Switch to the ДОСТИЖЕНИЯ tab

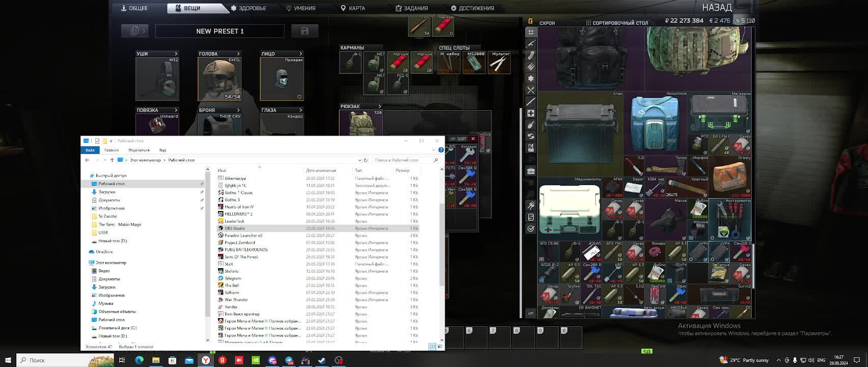[472, 8]
